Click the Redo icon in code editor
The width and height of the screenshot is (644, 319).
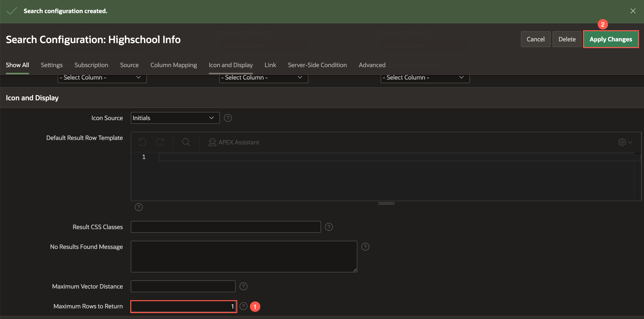tap(160, 142)
